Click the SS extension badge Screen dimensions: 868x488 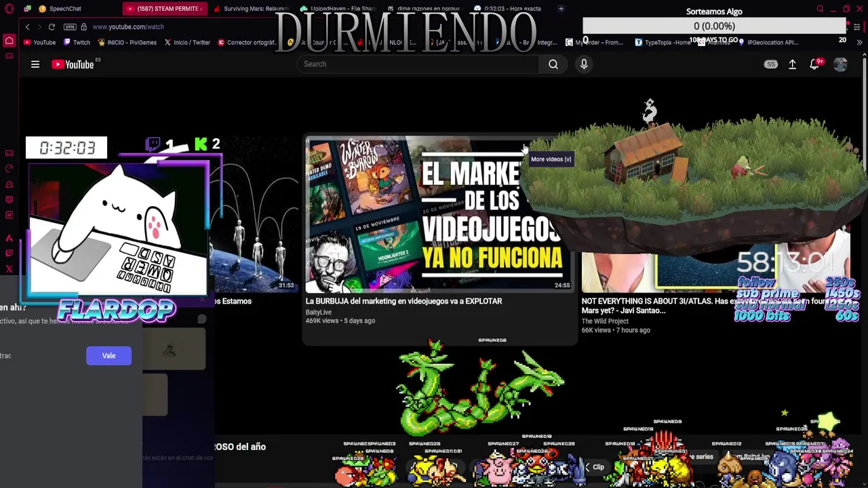771,64
